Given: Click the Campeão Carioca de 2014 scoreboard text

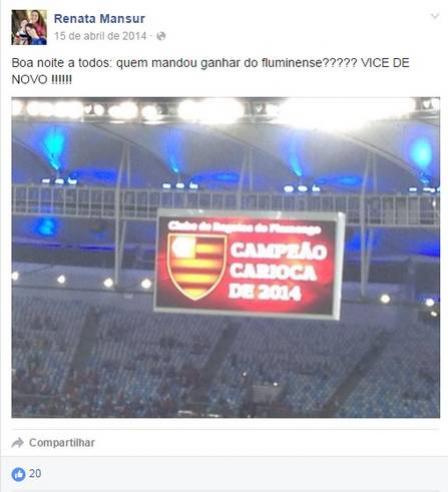Looking at the screenshot, I should [x=277, y=271].
